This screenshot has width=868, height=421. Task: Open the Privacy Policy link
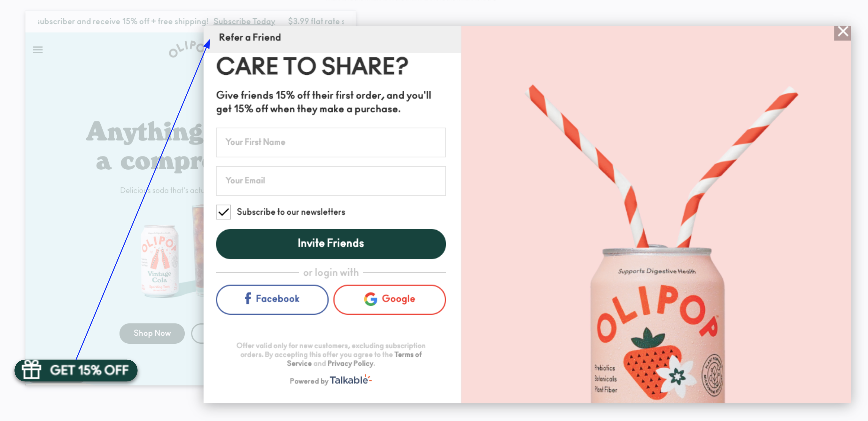[350, 364]
